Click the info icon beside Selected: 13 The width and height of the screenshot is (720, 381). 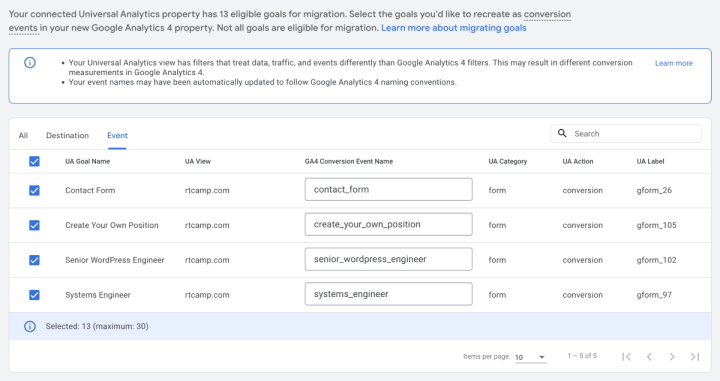coord(30,326)
